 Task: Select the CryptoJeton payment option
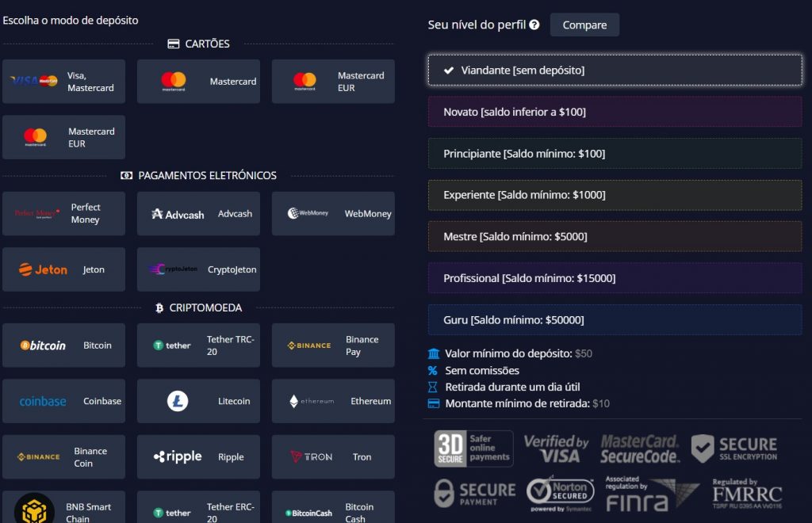point(198,269)
